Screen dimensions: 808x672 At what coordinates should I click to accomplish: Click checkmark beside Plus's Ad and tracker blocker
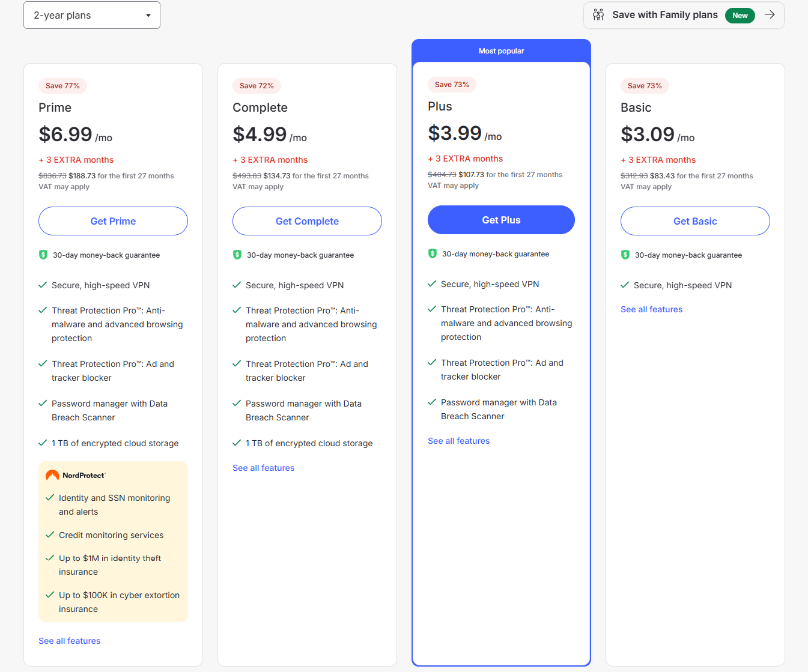pyautogui.click(x=432, y=363)
